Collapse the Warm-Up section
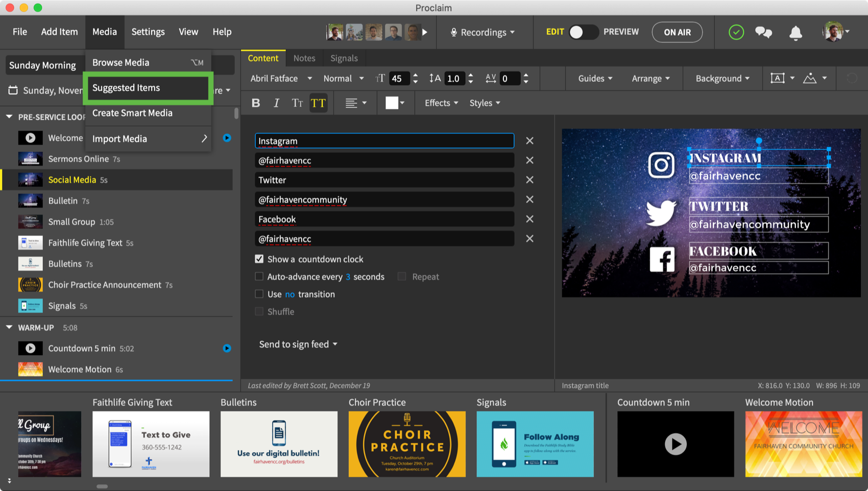 point(9,328)
